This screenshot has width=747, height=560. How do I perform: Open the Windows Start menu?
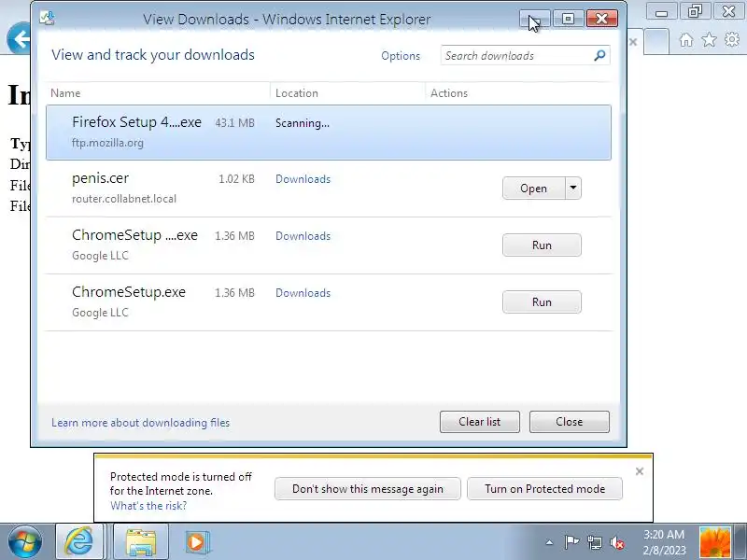pyautogui.click(x=25, y=542)
